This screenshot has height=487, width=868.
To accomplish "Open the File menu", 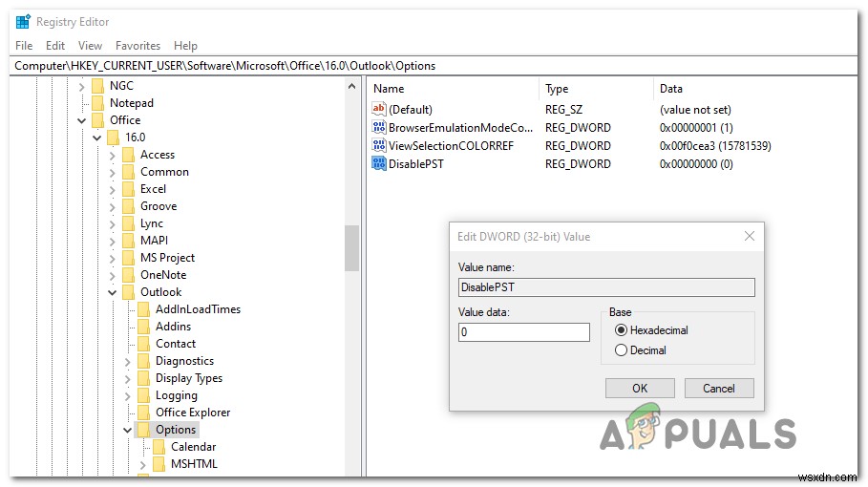I will pyautogui.click(x=24, y=46).
